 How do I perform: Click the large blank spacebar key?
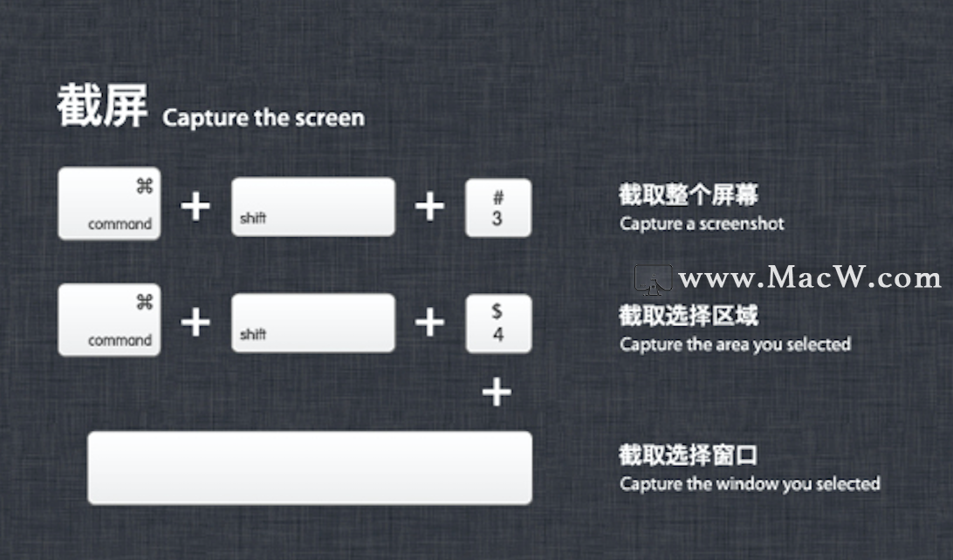[x=310, y=468]
